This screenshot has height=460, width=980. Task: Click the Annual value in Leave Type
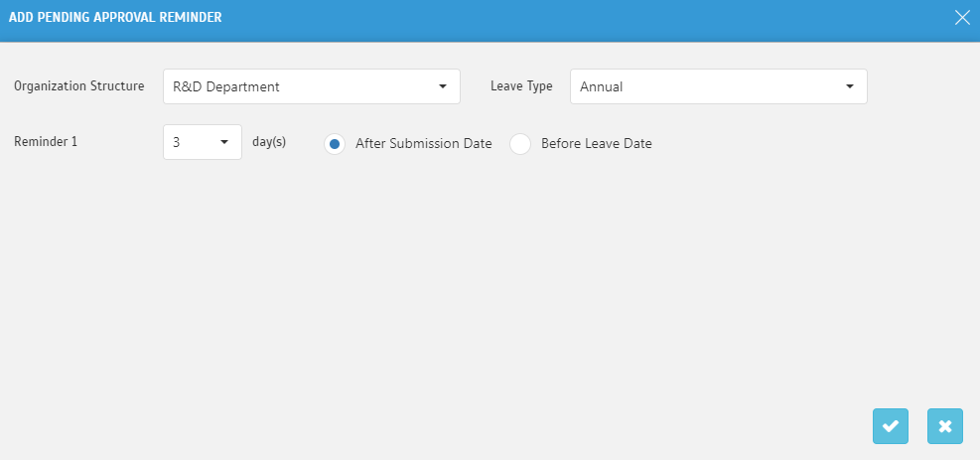click(602, 86)
